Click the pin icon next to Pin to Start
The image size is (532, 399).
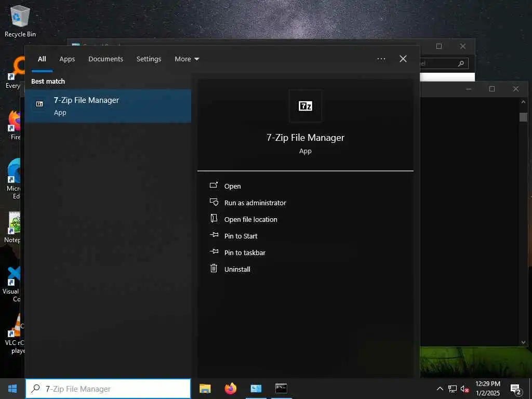click(x=214, y=235)
